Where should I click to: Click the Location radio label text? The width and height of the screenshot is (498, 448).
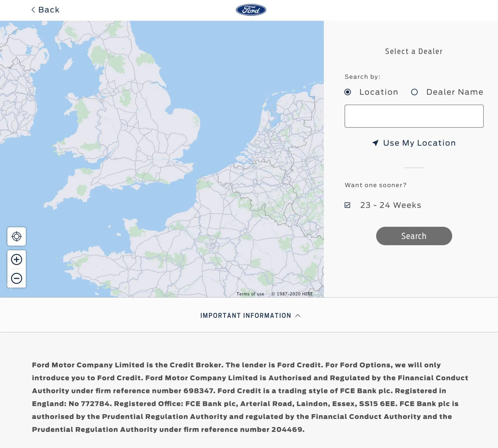379,92
